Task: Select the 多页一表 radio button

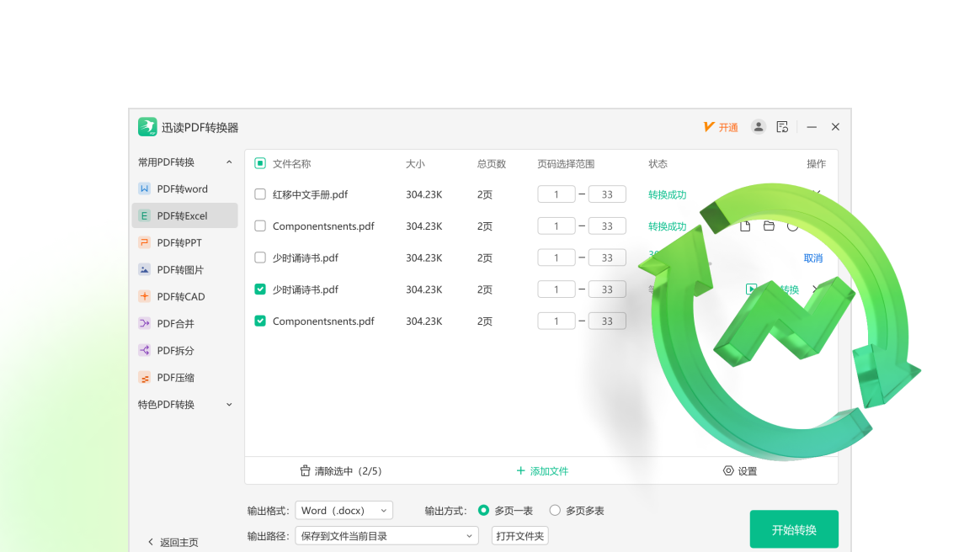Action: point(484,510)
